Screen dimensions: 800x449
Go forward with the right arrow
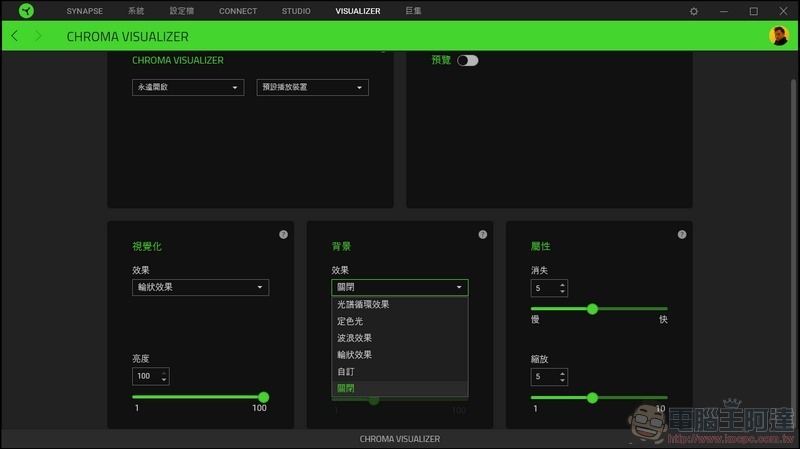(38, 36)
